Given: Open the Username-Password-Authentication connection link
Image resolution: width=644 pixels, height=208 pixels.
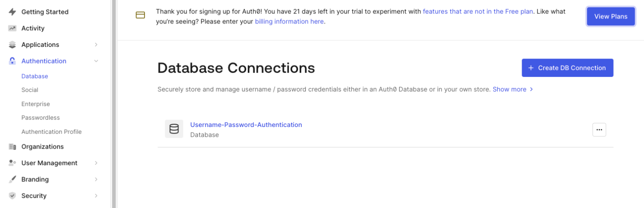Looking at the screenshot, I should [x=246, y=125].
